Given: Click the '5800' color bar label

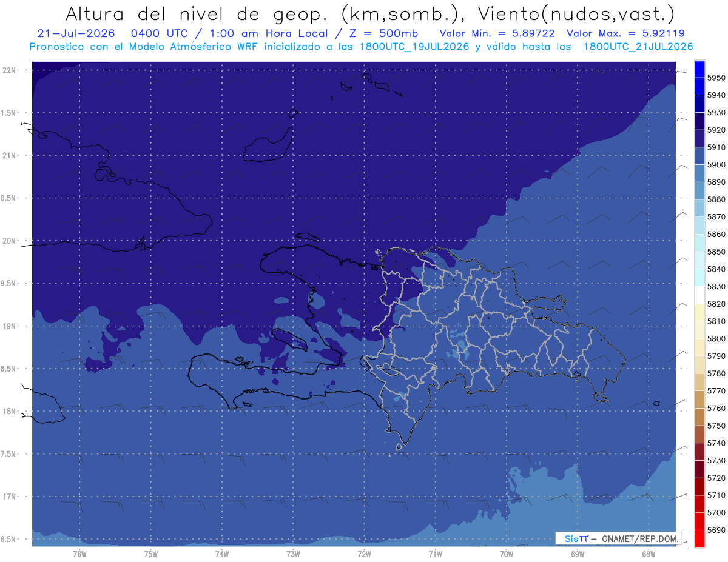Looking at the screenshot, I should click(716, 338).
